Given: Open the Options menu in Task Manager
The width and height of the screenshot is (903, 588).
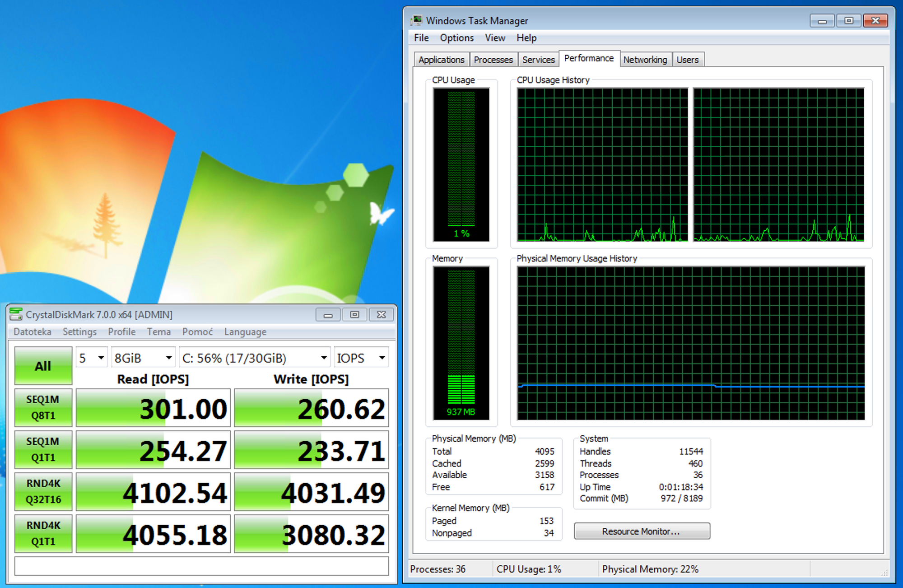Looking at the screenshot, I should coord(457,38).
